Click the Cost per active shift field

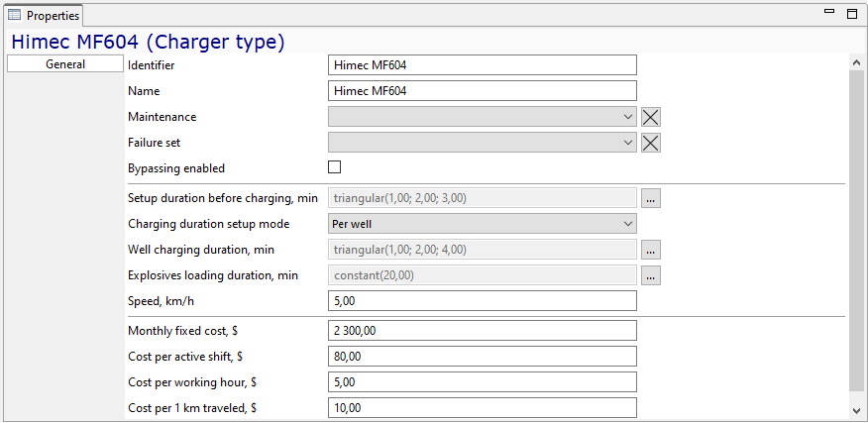click(483, 357)
